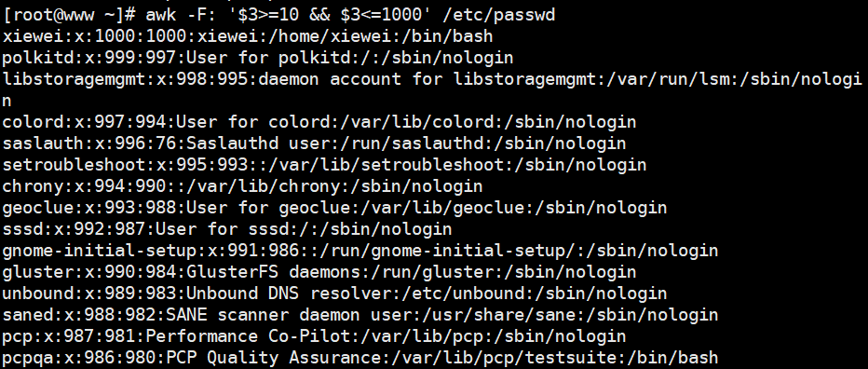Image resolution: width=868 pixels, height=369 pixels.
Task: Click the saned SANE scanner daemon line
Action: [360, 315]
